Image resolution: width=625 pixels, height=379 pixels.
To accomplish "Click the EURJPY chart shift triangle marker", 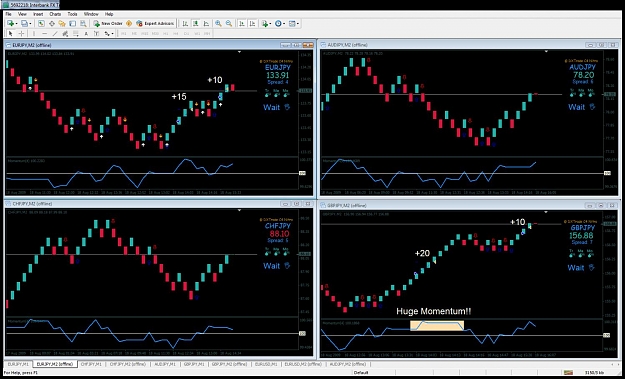I will pyautogui.click(x=240, y=52).
